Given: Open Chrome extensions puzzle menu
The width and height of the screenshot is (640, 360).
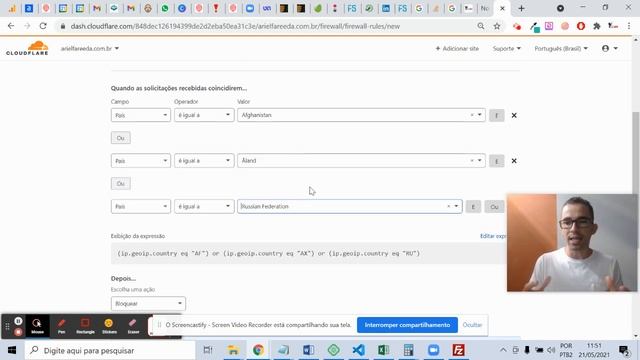Looking at the screenshot, I should click(x=597, y=26).
